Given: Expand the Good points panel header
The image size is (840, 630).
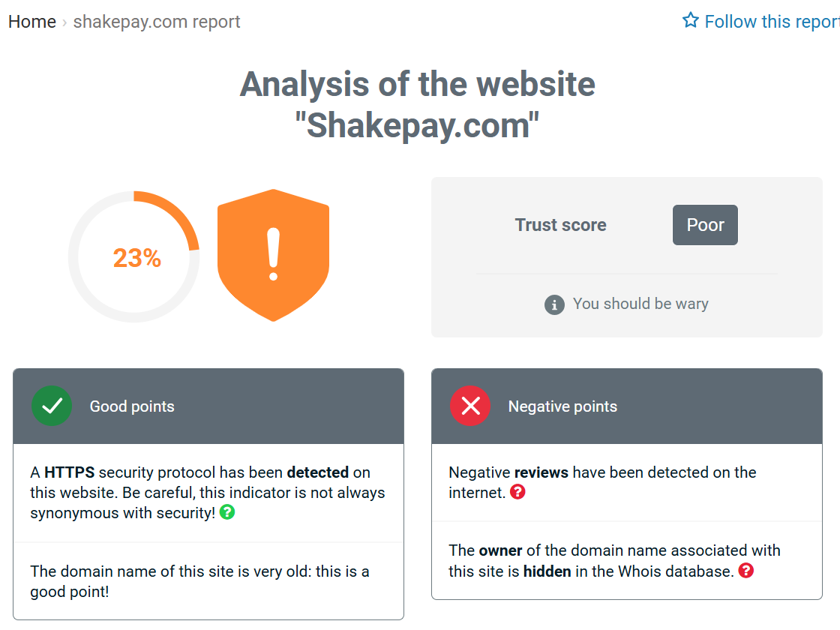Looking at the screenshot, I should click(x=208, y=406).
